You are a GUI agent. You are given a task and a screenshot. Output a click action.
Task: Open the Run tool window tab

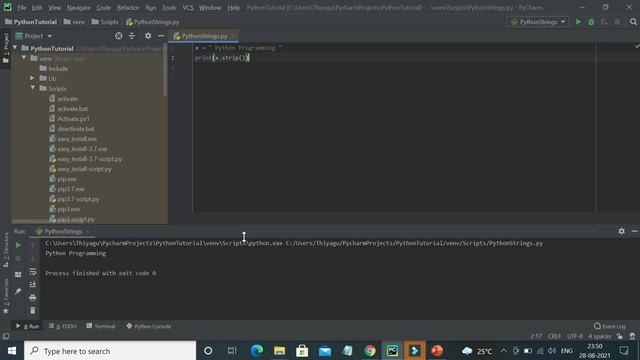27,326
